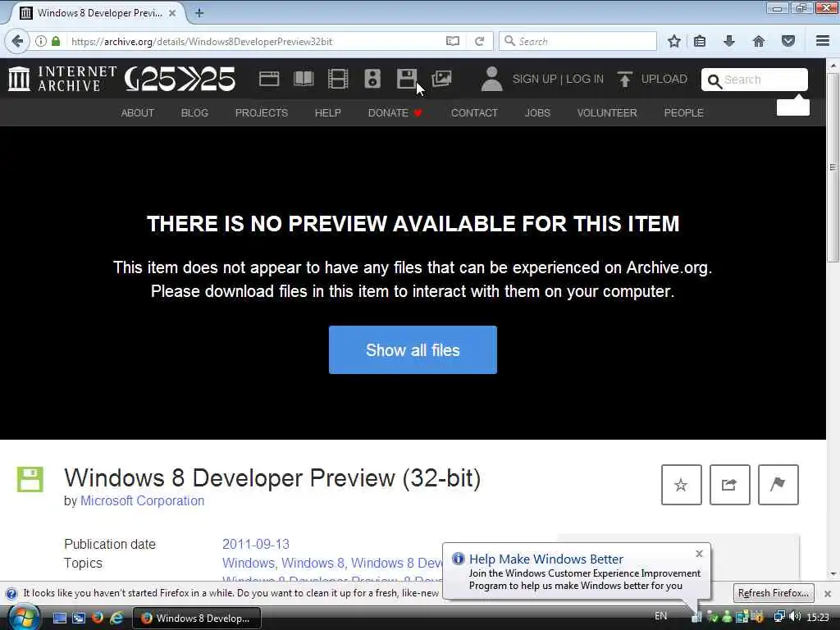This screenshot has height=630, width=840.
Task: Open the Software floppy disk icon
Action: [x=407, y=79]
